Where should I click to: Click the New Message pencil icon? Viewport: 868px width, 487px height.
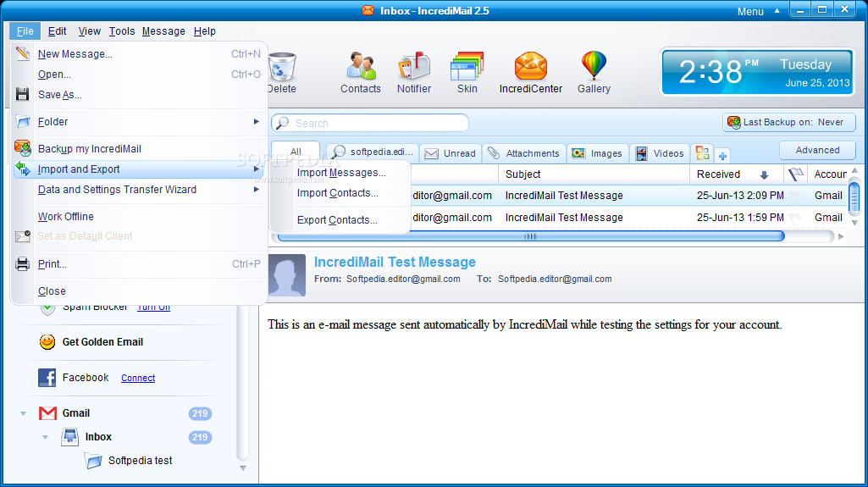pos(23,53)
